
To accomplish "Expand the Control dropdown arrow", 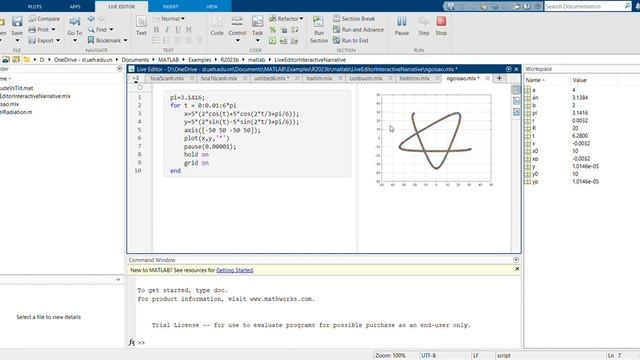I will point(237,40).
